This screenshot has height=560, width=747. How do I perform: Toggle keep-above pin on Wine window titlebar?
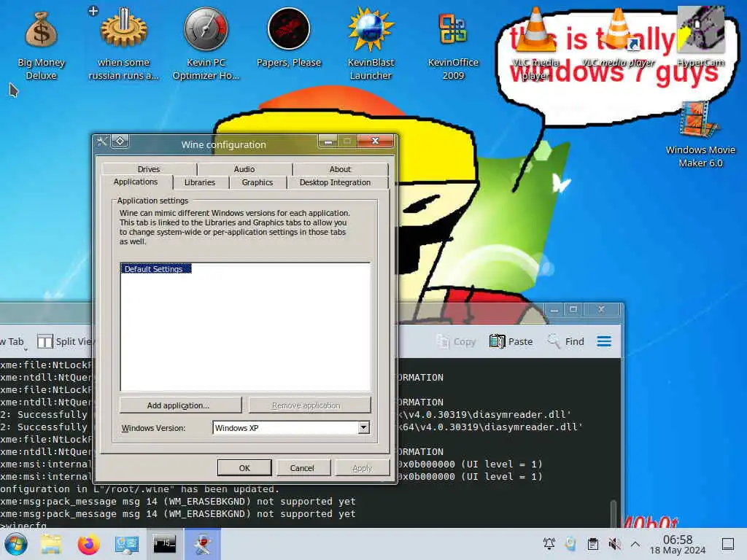[120, 141]
